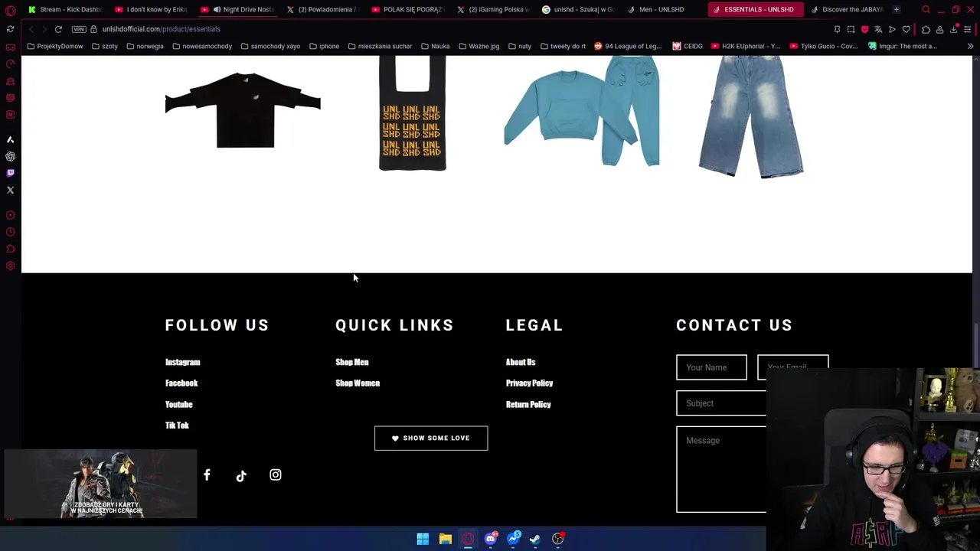Focus the Your Name input field

click(x=711, y=367)
